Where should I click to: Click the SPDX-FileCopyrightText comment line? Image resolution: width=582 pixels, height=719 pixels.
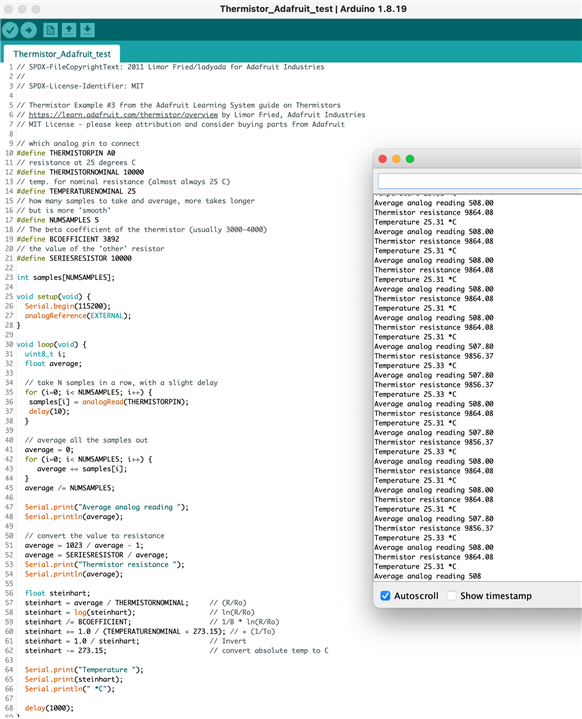coord(171,67)
